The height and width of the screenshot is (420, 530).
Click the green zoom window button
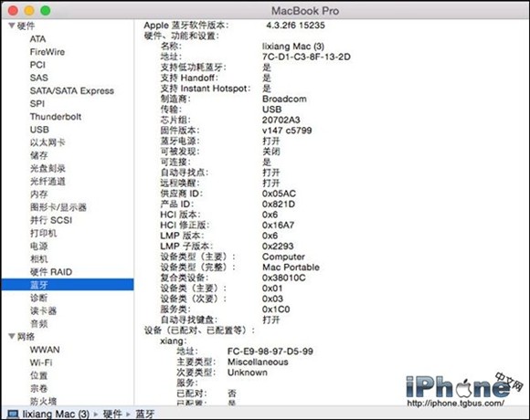[x=46, y=10]
